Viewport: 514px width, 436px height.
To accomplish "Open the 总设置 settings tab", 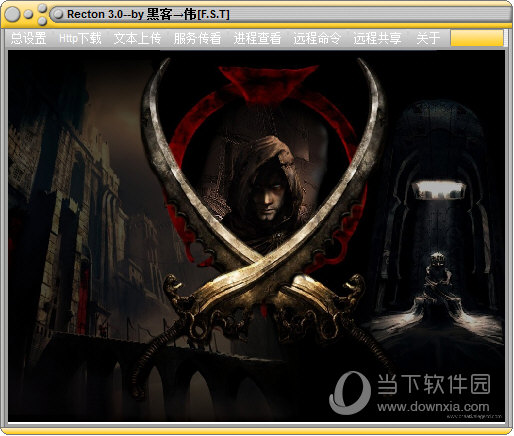I will [28, 38].
